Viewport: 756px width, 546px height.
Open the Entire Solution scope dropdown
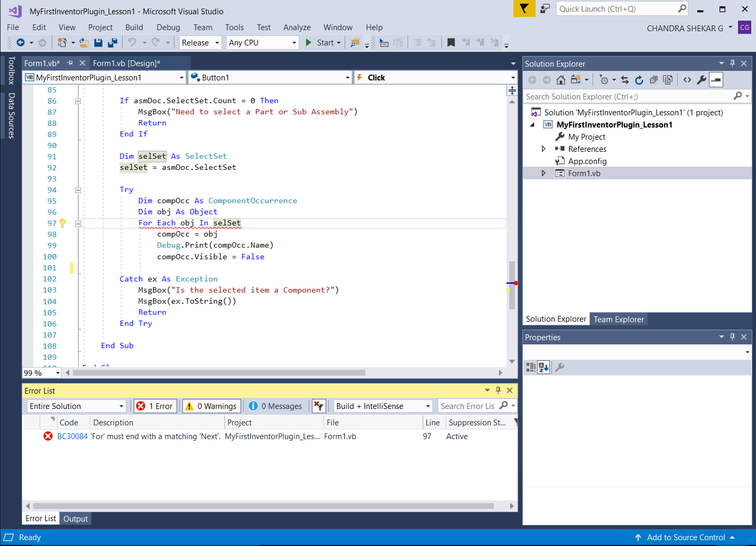coord(77,406)
